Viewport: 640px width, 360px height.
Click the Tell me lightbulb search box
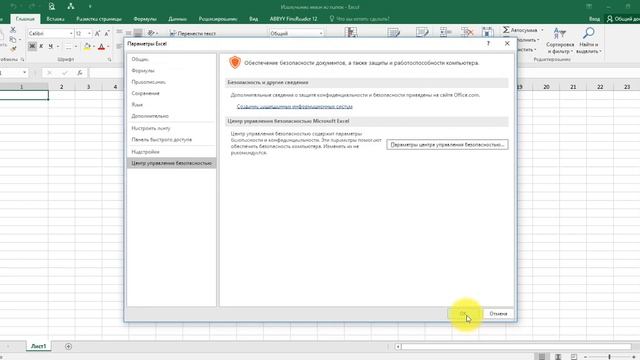359,19
